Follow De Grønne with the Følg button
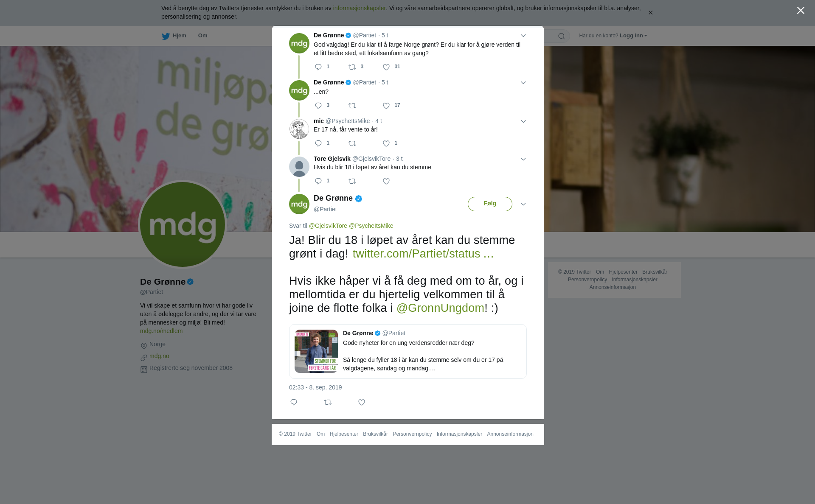 point(490,204)
